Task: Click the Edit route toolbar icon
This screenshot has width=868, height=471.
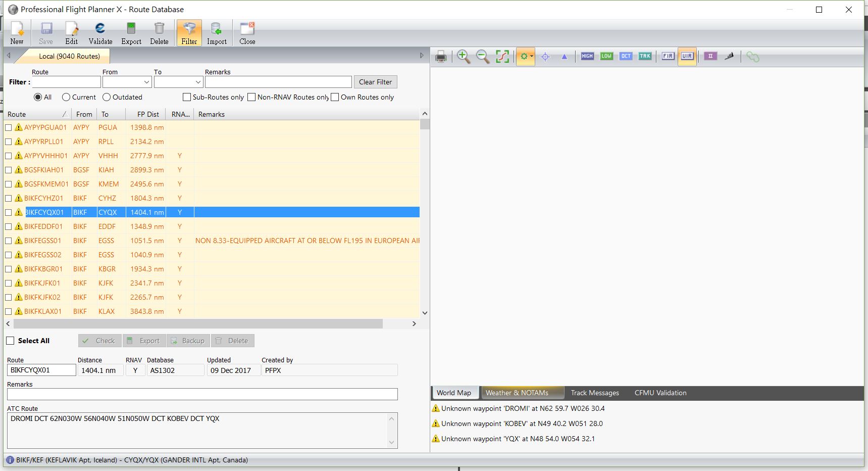Action: click(72, 33)
